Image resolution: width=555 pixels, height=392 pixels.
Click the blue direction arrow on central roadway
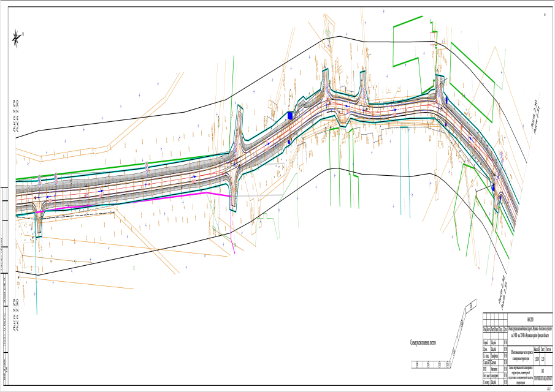(x=195, y=176)
